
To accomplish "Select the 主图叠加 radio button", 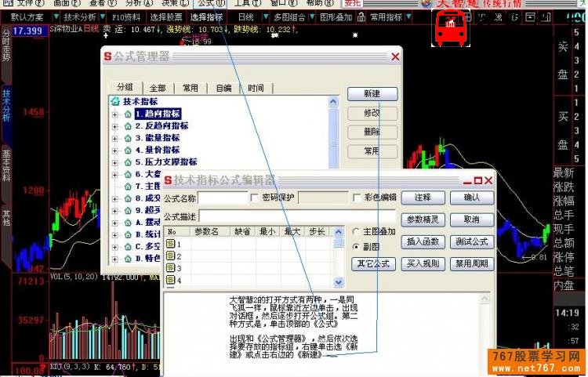I will pyautogui.click(x=357, y=232).
